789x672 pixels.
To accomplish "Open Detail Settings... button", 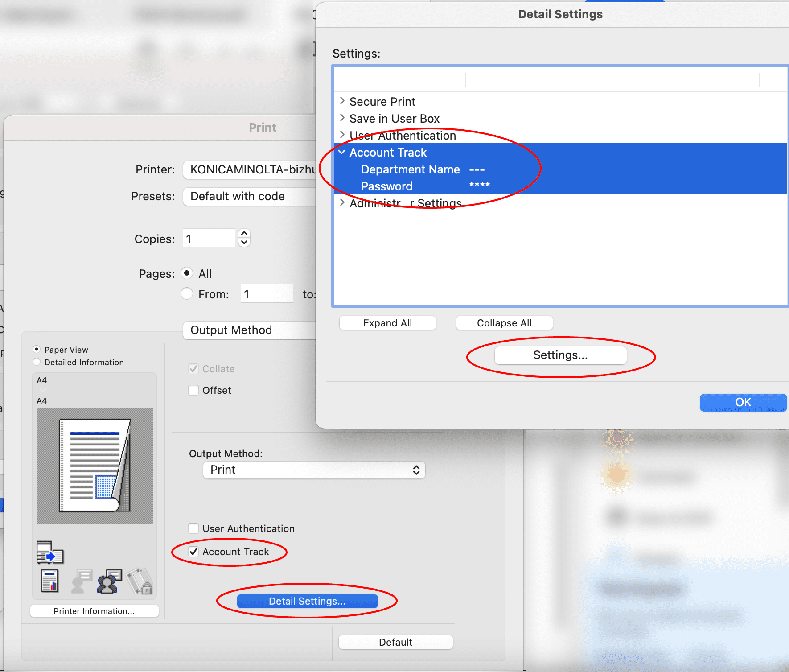I will 307,601.
